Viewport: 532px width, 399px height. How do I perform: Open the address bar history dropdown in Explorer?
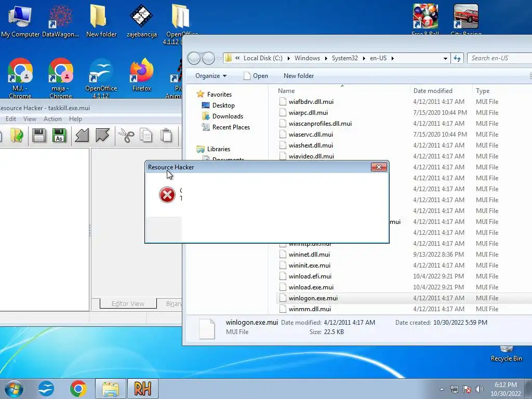(445, 58)
